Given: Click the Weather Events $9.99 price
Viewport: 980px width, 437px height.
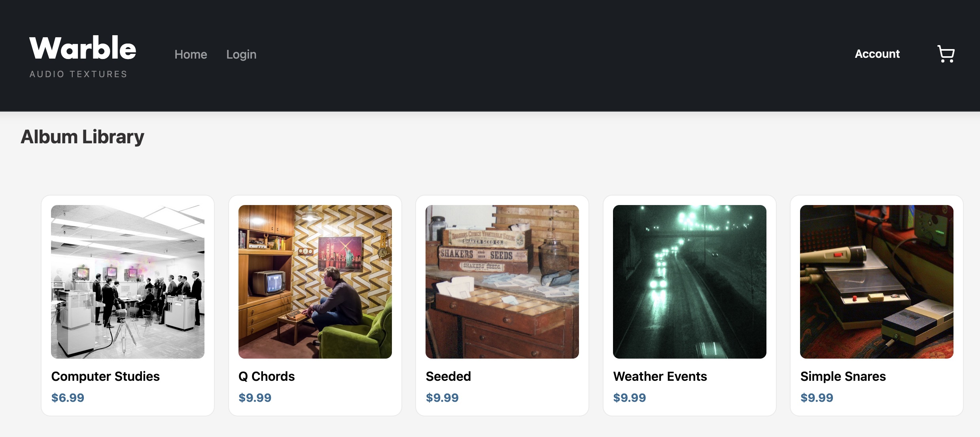Looking at the screenshot, I should (x=630, y=397).
